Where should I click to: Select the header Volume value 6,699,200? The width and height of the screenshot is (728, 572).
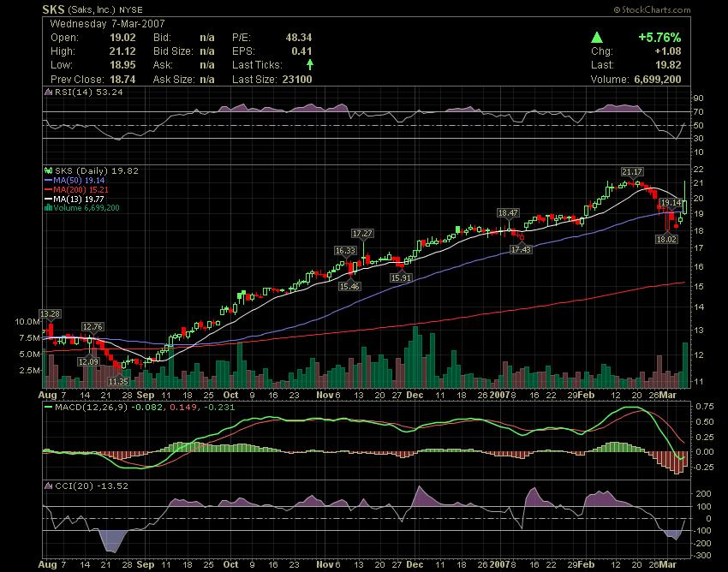click(658, 80)
